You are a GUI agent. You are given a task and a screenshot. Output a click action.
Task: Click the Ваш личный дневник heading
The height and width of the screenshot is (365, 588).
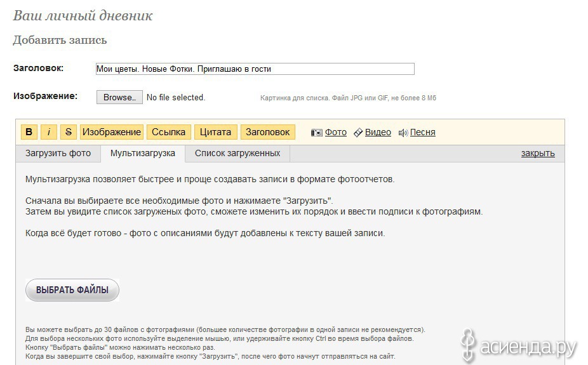click(x=83, y=16)
